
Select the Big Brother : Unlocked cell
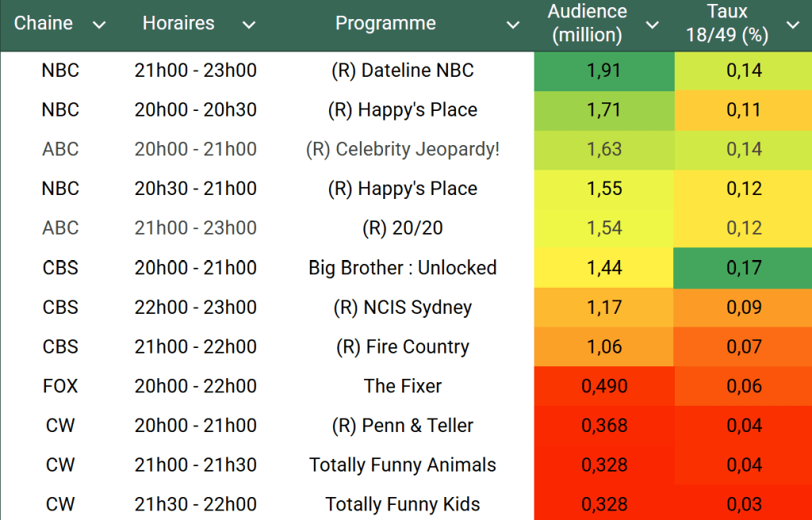pyautogui.click(x=402, y=268)
